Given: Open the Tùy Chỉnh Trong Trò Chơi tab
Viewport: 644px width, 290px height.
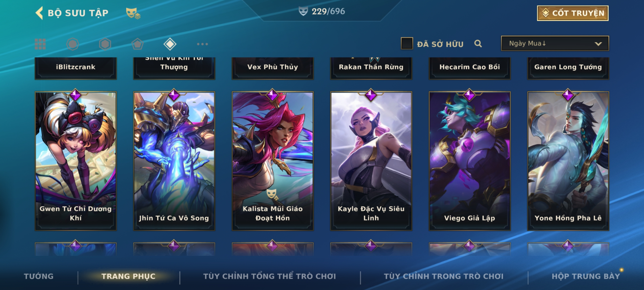Looking at the screenshot, I should coord(444,276).
